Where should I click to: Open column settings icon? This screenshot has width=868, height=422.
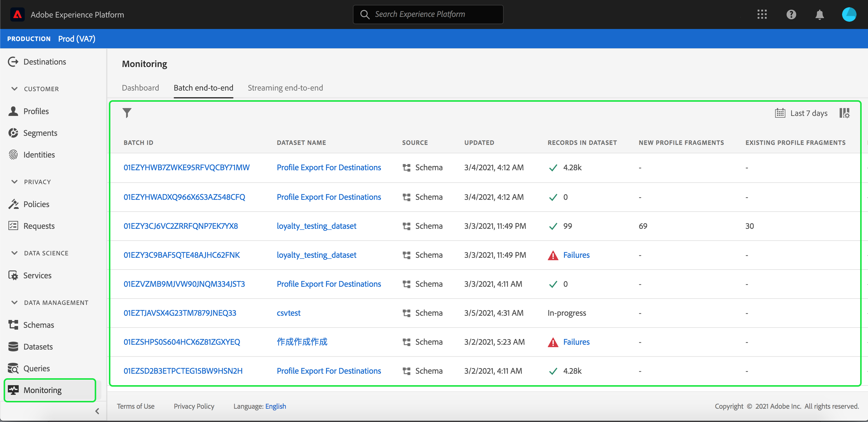[844, 113]
